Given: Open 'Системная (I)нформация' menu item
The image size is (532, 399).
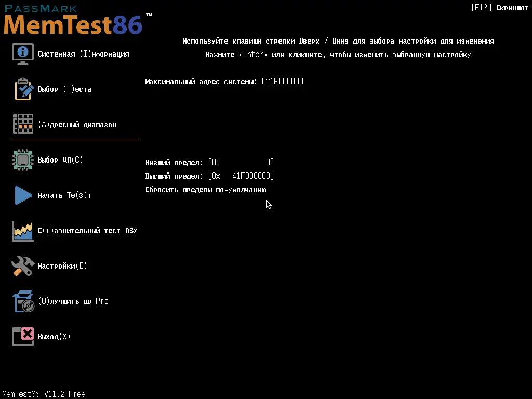Looking at the screenshot, I should pyautogui.click(x=84, y=54).
